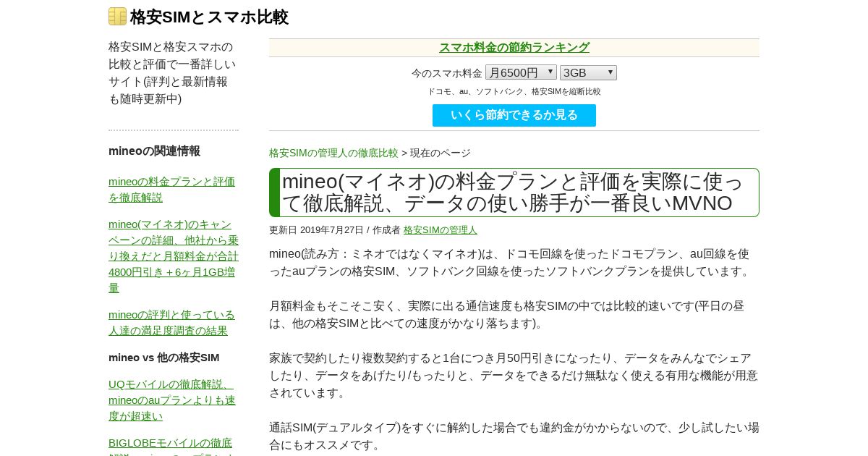Screen dimensions: 868x456
Task: Open スマホ料金の節約ランキング link
Action: tap(514, 48)
